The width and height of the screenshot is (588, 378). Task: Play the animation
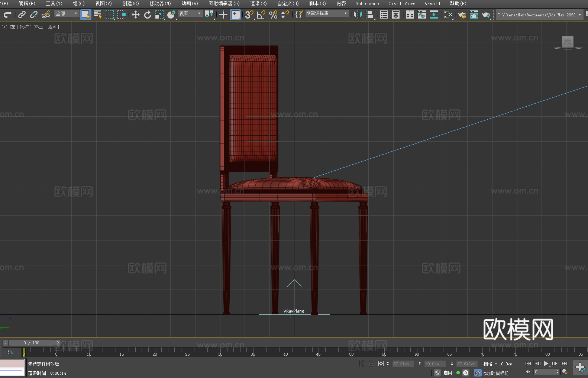click(x=546, y=364)
